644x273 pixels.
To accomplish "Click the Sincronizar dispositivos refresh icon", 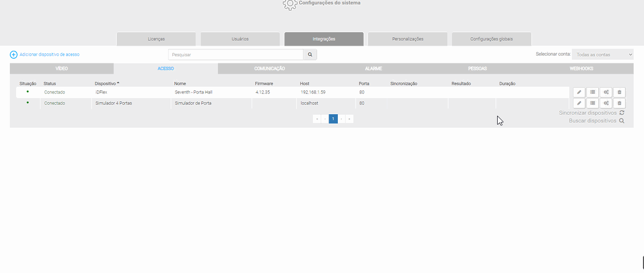I will (622, 113).
